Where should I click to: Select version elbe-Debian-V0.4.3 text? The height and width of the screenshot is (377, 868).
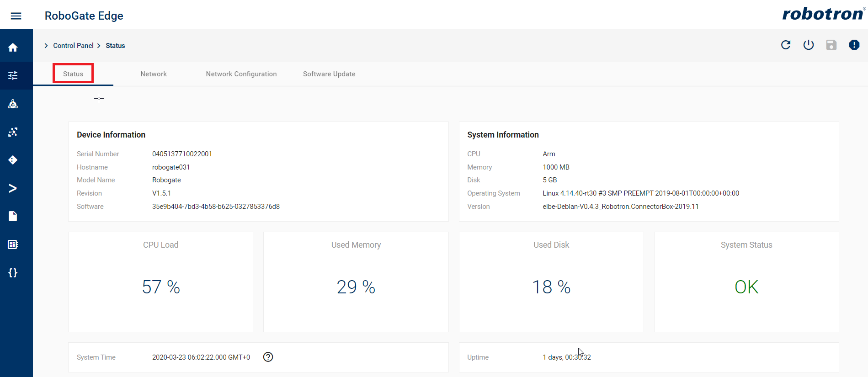pyautogui.click(x=621, y=207)
